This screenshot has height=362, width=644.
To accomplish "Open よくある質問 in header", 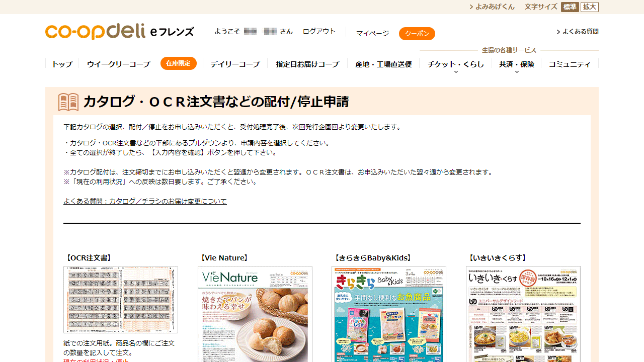I will 578,32.
